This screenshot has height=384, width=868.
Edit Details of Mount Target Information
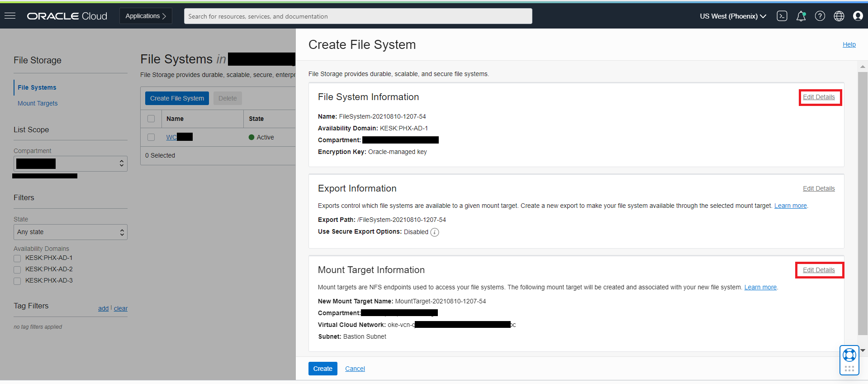819,270
